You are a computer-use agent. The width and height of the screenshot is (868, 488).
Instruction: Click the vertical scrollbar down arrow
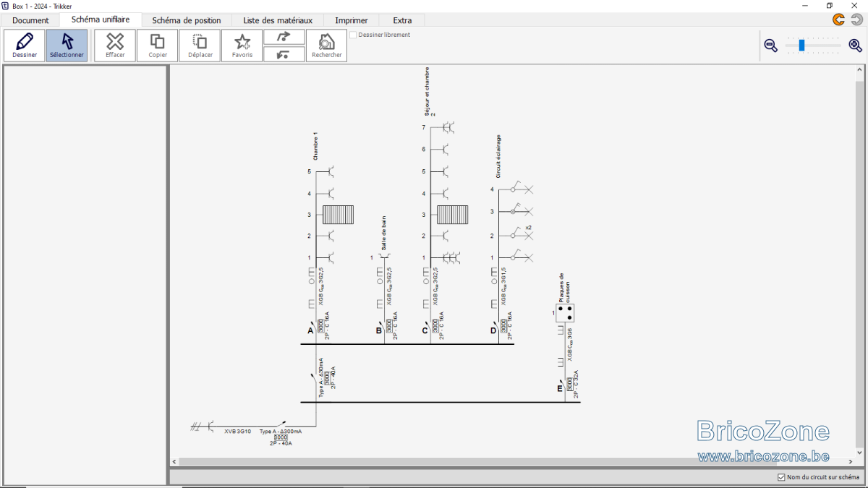[x=860, y=453]
